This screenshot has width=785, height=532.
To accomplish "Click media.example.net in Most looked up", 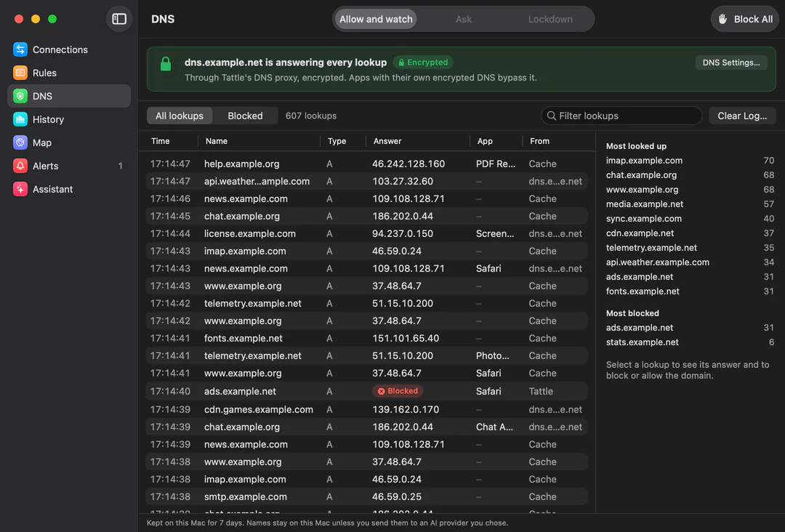I will 644,204.
